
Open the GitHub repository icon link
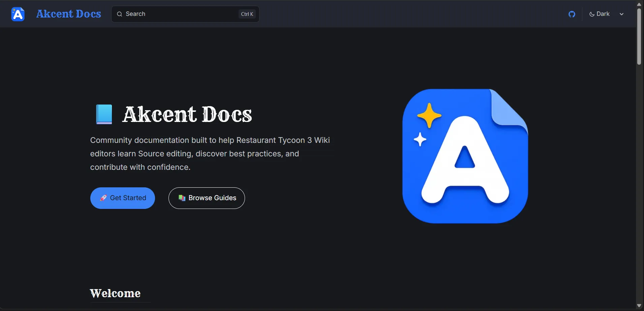(572, 14)
